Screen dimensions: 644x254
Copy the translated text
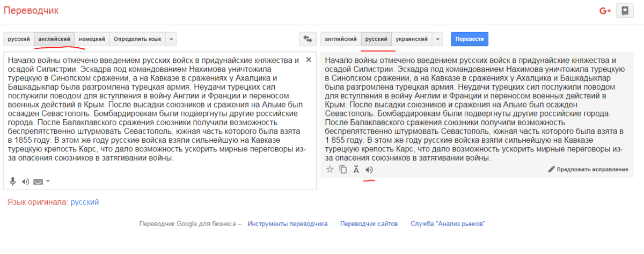coord(343,170)
